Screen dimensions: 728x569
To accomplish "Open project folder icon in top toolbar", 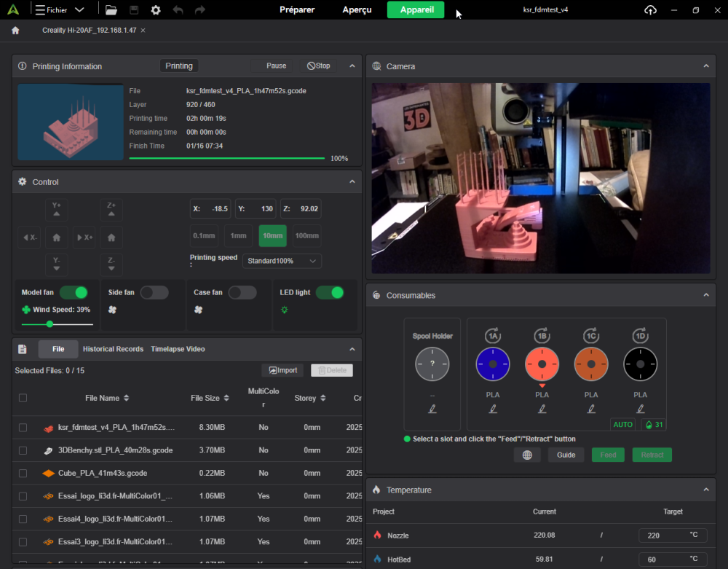I will pos(111,10).
